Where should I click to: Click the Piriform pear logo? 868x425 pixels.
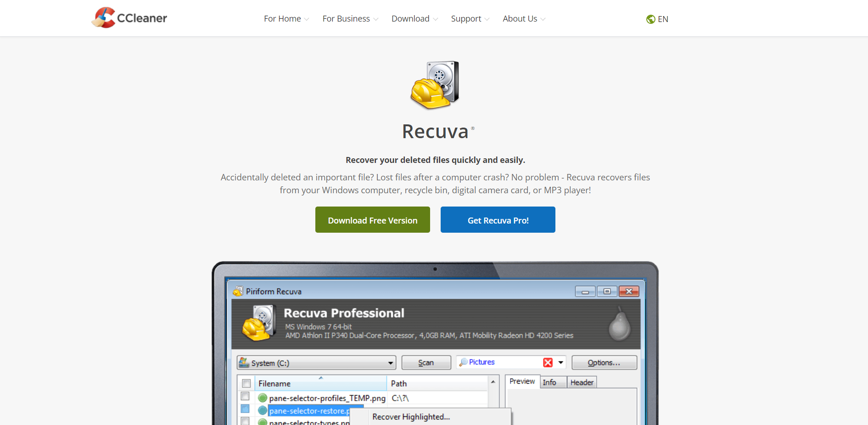pos(620,324)
